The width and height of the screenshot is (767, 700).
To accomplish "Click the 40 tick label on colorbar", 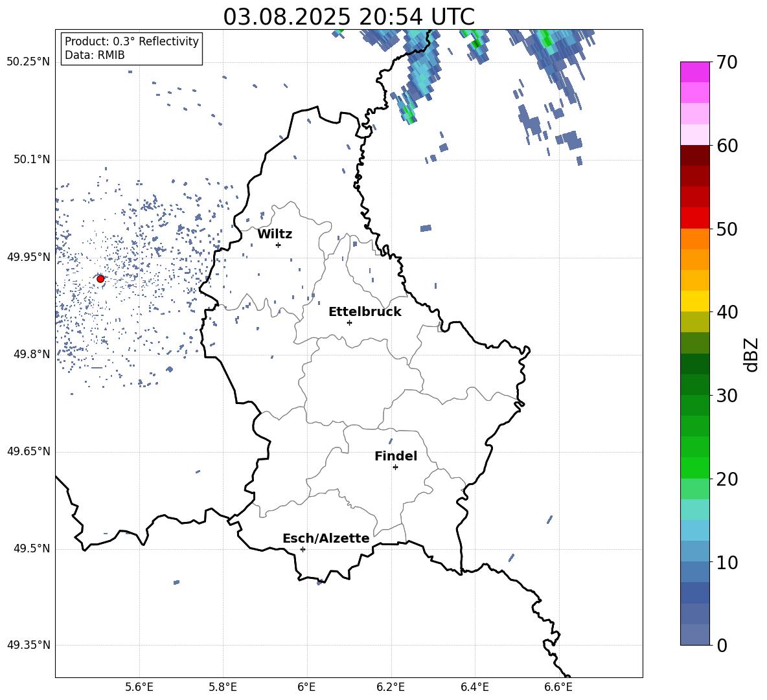I will (x=726, y=312).
